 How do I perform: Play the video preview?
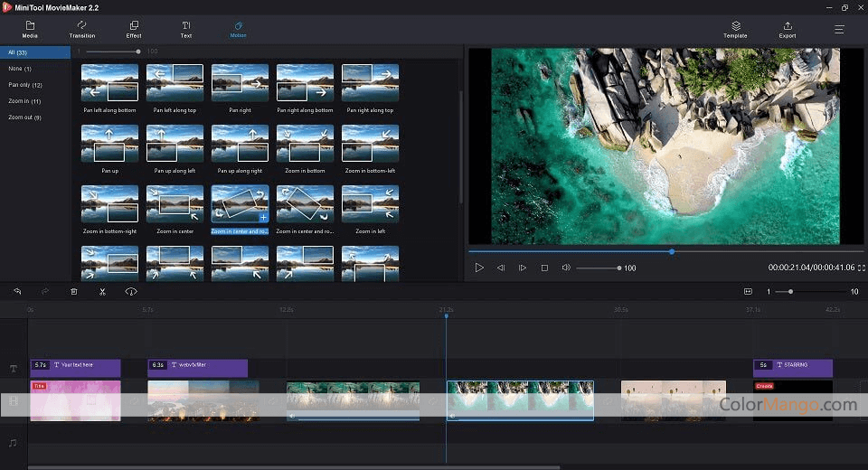[479, 268]
